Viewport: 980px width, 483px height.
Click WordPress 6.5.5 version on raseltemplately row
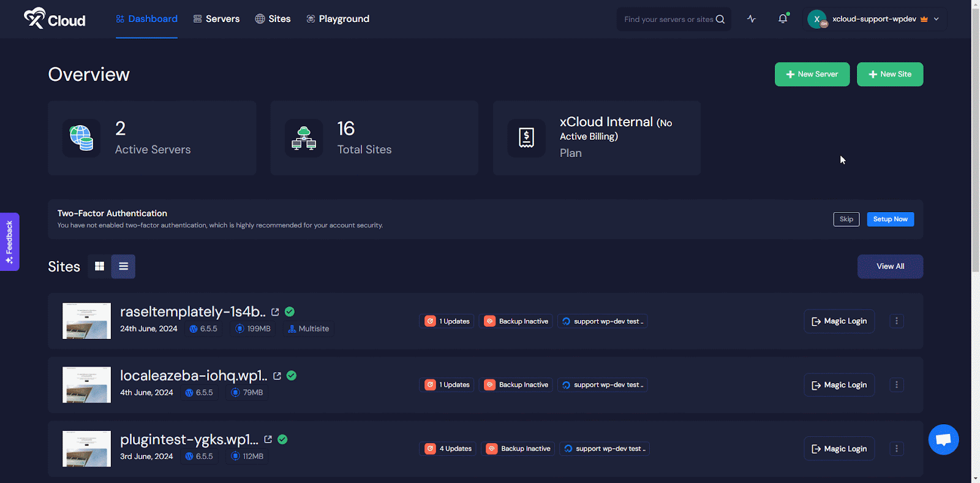203,329
